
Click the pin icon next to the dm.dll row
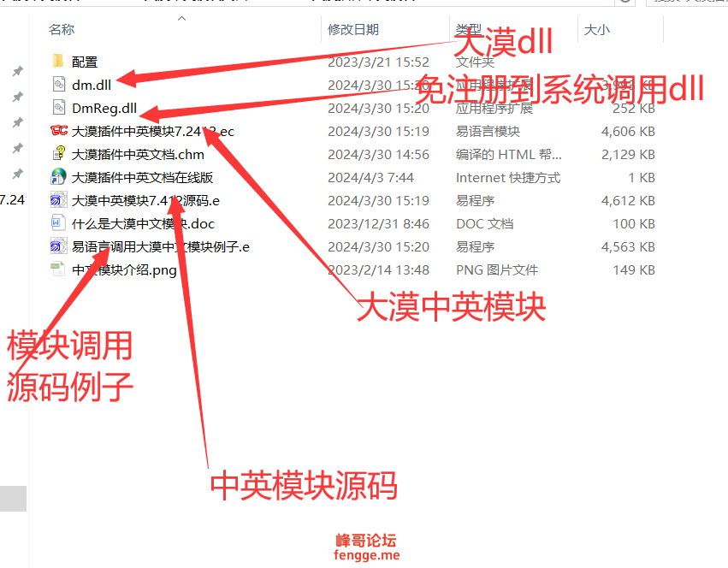(x=18, y=97)
